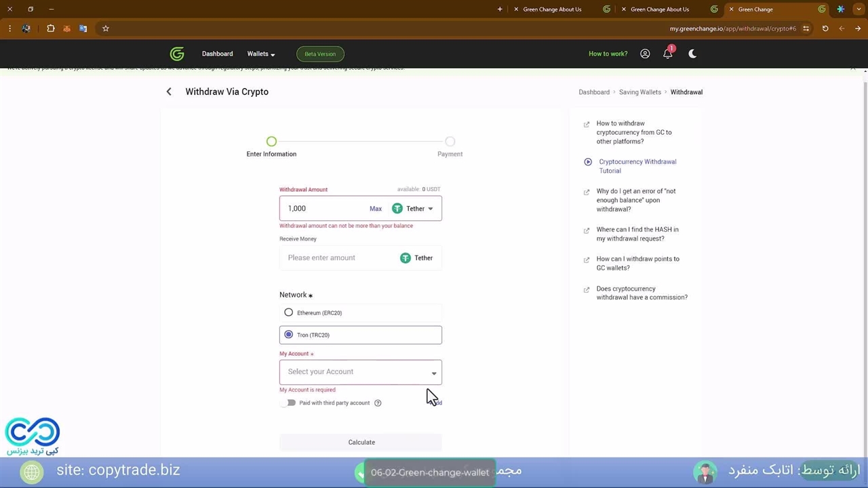Click the Withdrawal Amount input field
Image resolution: width=868 pixels, height=488 pixels.
coord(322,209)
